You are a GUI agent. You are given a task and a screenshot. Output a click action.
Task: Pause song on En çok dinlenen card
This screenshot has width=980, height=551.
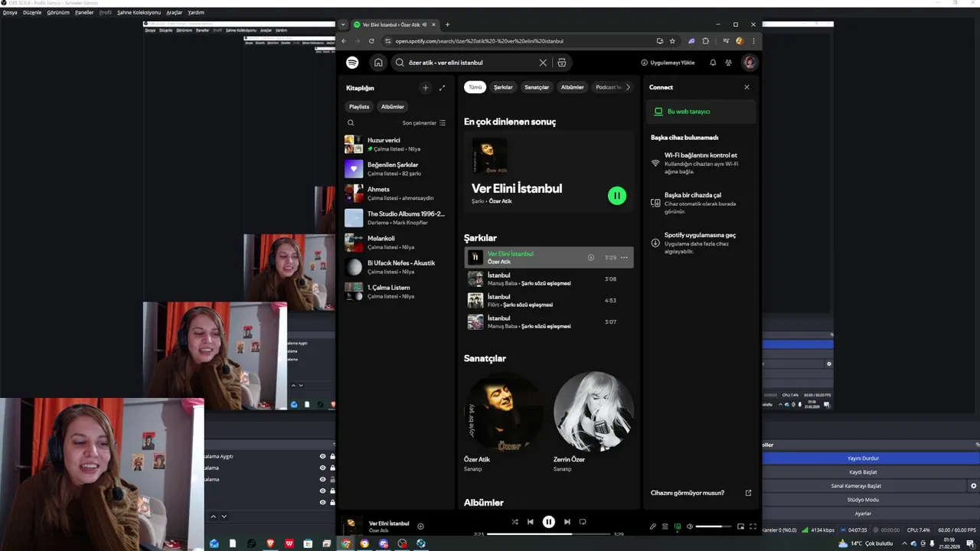(x=616, y=195)
